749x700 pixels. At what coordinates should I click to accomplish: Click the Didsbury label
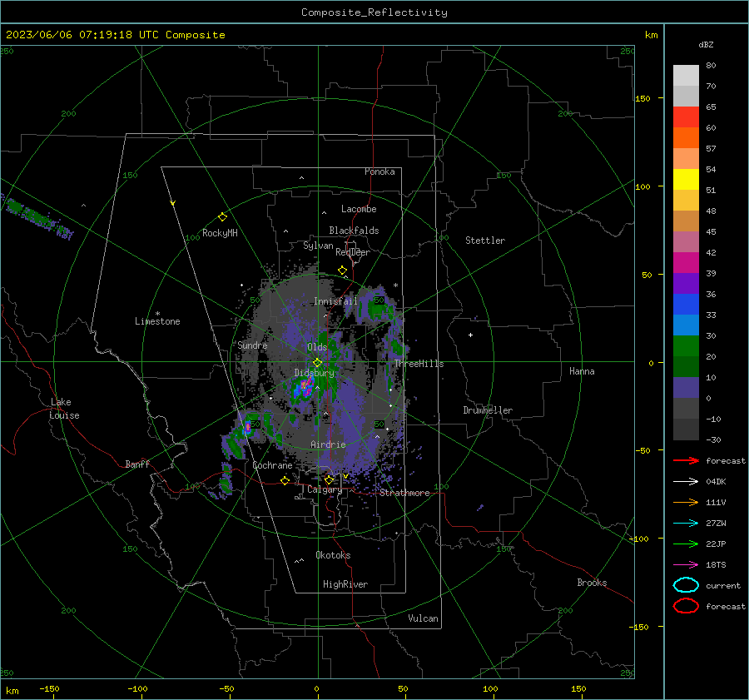pos(315,373)
